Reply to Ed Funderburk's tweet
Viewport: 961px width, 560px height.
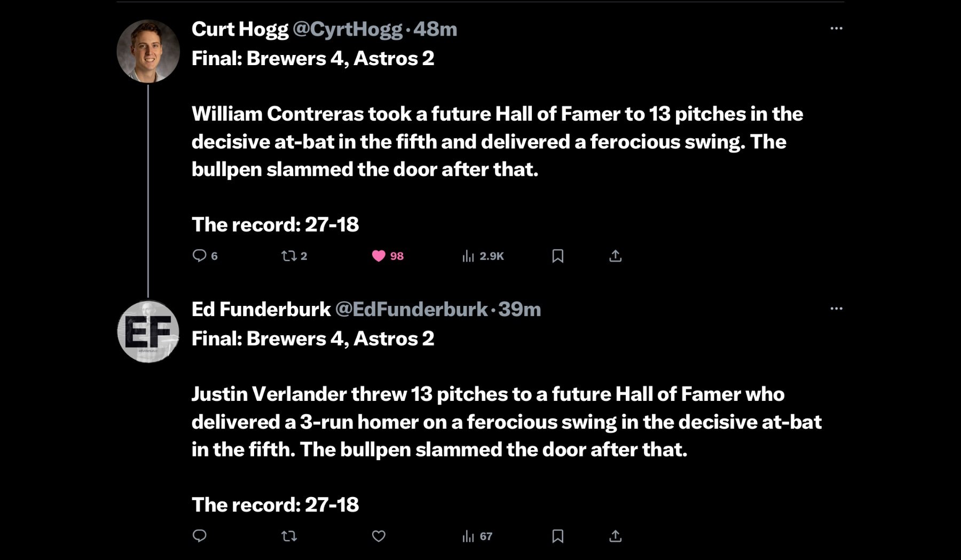point(199,535)
